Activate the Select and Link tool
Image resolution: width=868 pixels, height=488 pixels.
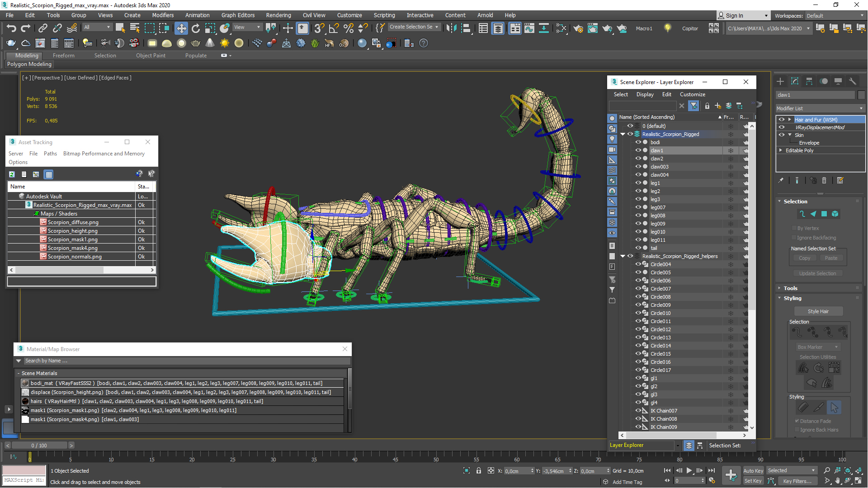(x=42, y=28)
